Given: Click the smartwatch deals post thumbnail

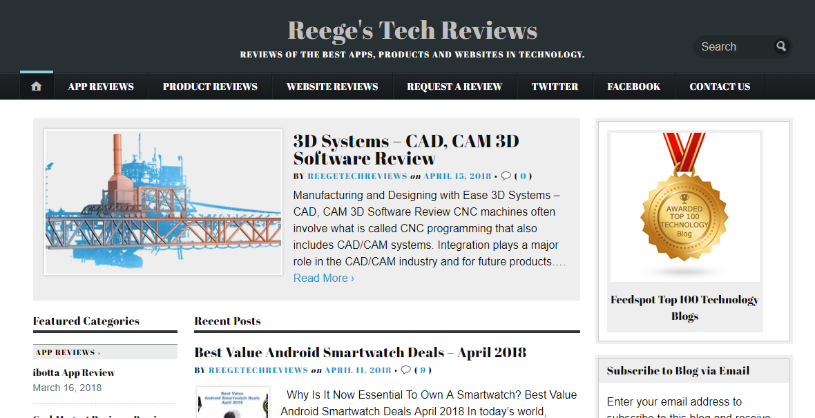Looking at the screenshot, I should coord(233,402).
